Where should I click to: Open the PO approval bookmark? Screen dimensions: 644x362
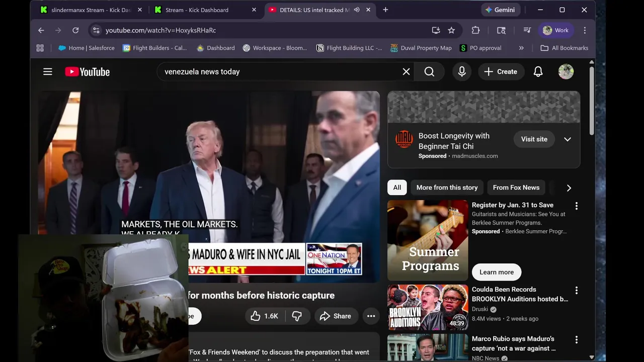click(x=480, y=48)
